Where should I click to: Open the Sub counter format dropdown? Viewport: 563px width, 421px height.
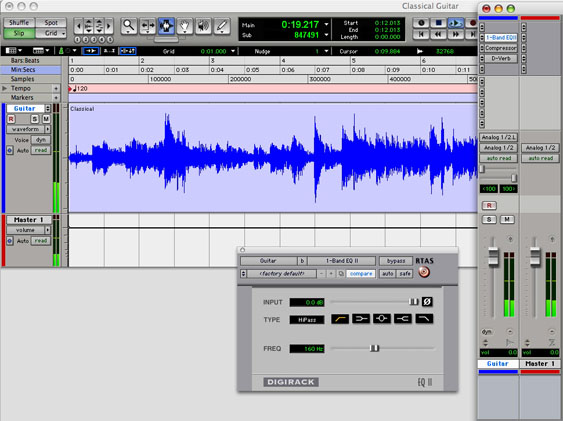(326, 35)
